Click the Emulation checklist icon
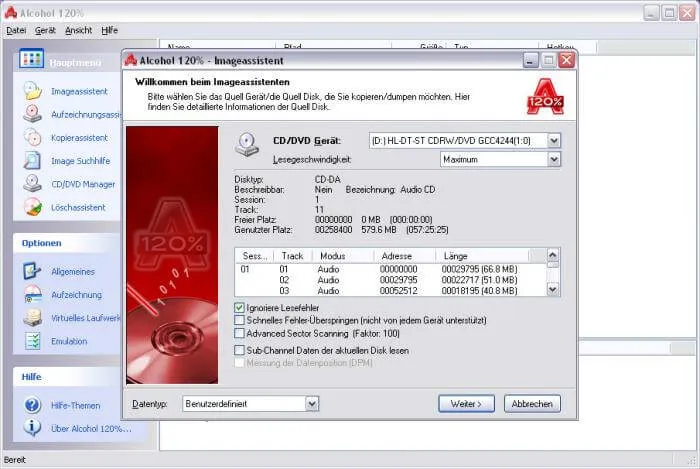The image size is (700, 469). click(33, 341)
